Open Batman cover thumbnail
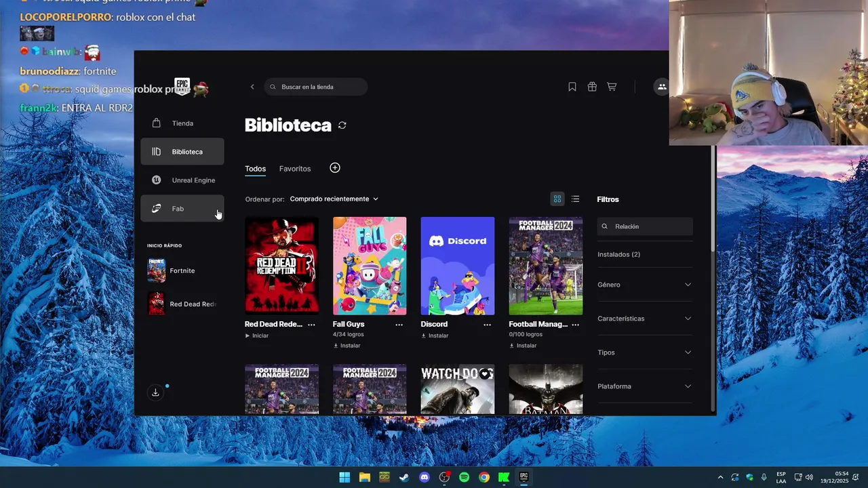This screenshot has height=488, width=868. 546,389
